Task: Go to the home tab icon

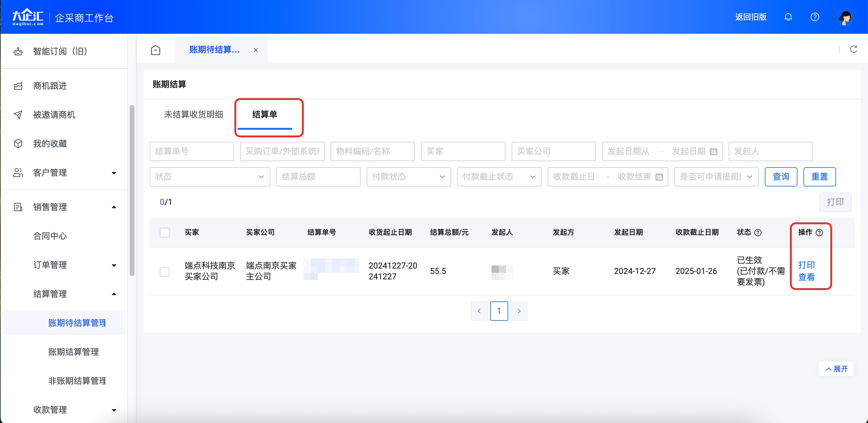Action: click(155, 50)
